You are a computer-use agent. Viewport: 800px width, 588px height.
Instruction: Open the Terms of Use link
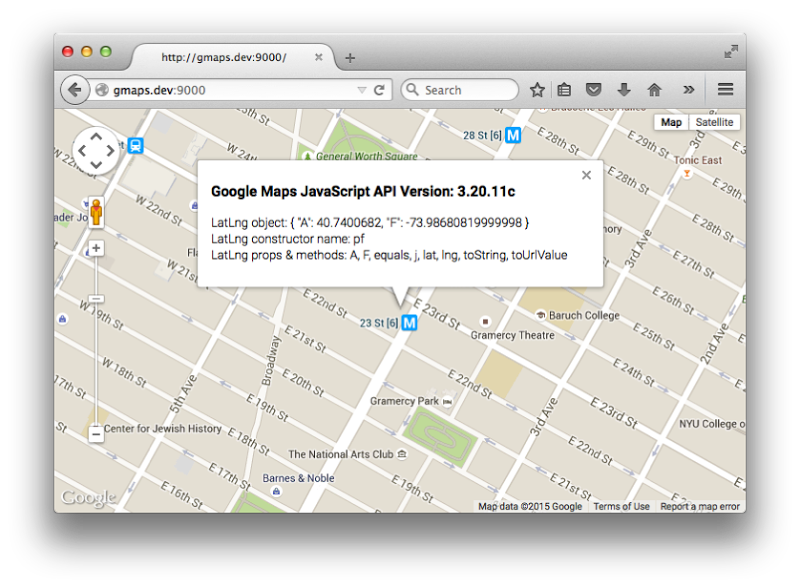(x=621, y=506)
